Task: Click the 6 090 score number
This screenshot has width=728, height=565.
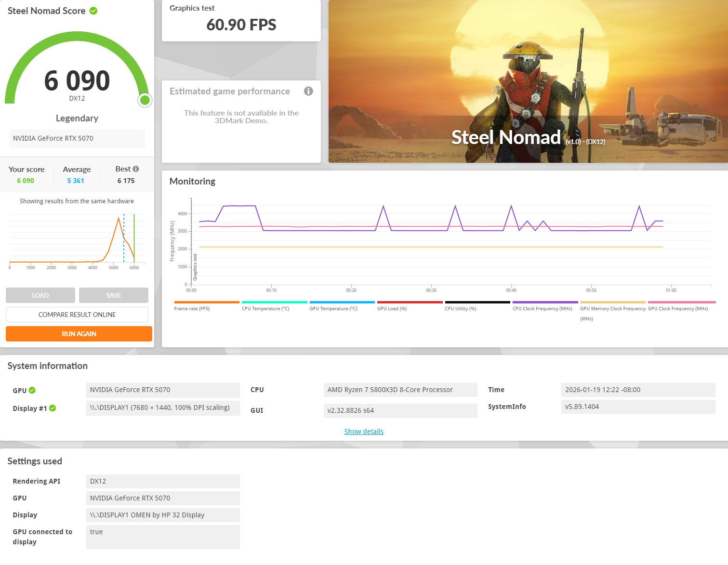Action: (x=77, y=80)
